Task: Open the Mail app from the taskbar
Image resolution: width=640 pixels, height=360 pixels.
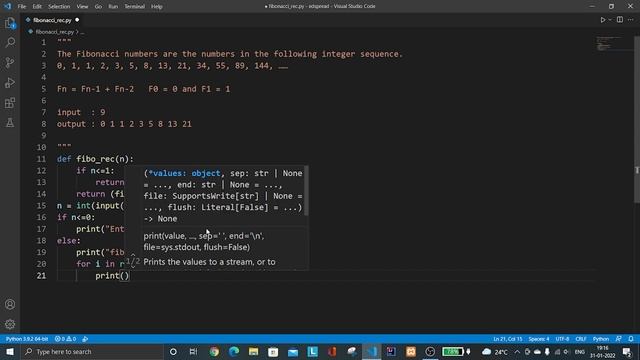Action: click(x=293, y=352)
